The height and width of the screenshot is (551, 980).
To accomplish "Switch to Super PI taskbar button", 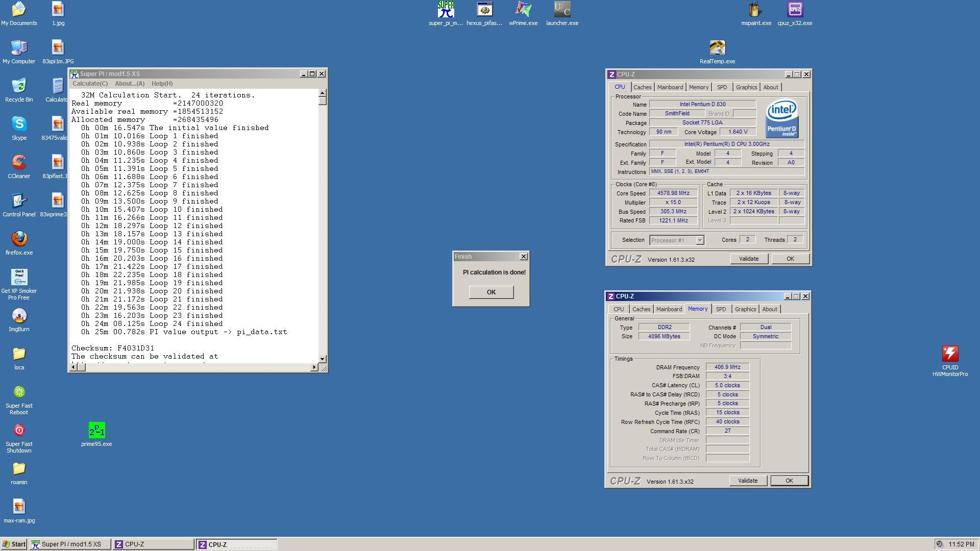I will click(70, 544).
